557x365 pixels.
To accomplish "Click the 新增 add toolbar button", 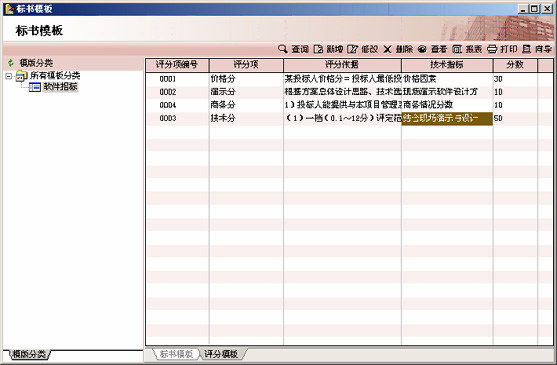I will (x=328, y=49).
